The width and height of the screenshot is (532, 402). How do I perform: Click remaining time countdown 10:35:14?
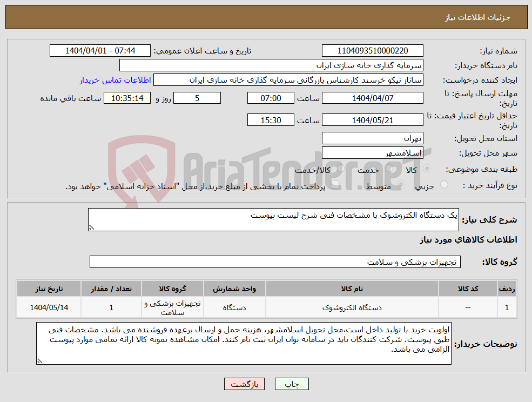pos(127,98)
